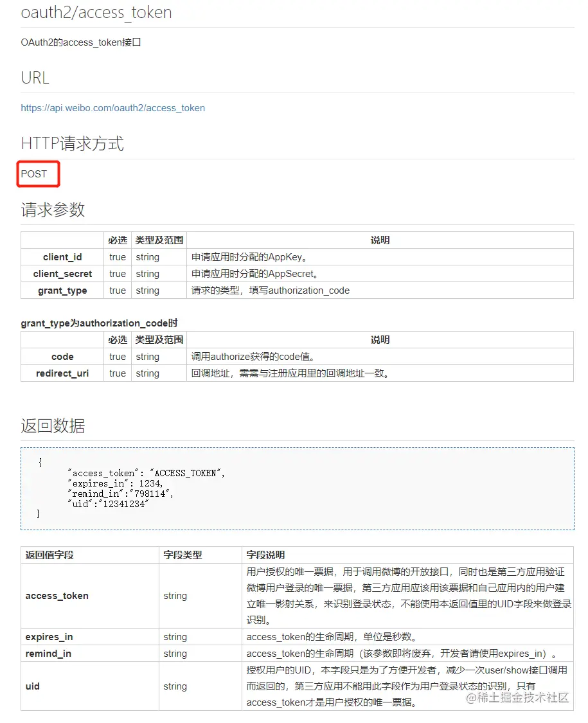This screenshot has width=588, height=723.
Task: Click the expires_in lifecycle description in seconds
Action: click(x=332, y=636)
